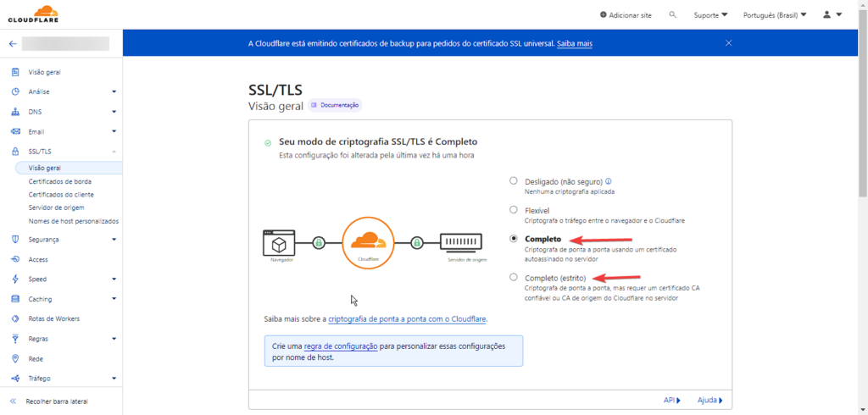Open the Suporte dropdown
The image size is (868, 415).
pyautogui.click(x=711, y=15)
